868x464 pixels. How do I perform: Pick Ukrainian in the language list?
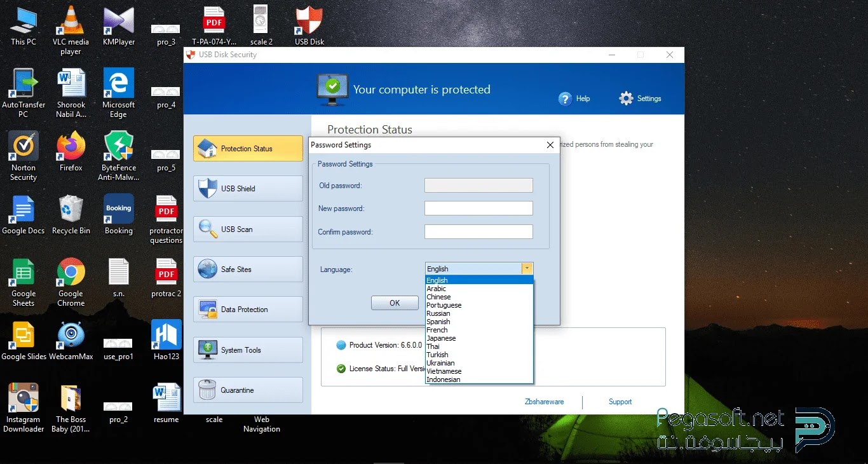[479, 363]
